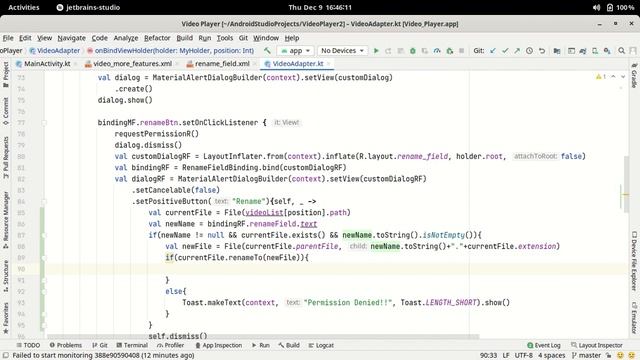Open the TODO tool window
Screen dimensions: 640x360
(x=28, y=345)
